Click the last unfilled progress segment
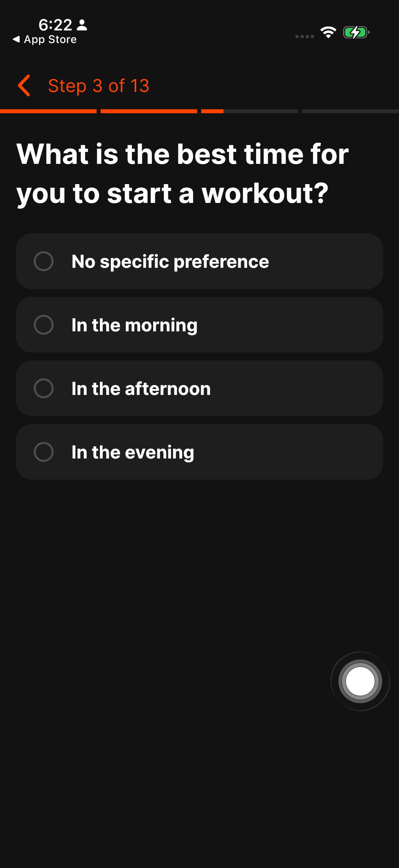This screenshot has width=399, height=868. tap(350, 111)
